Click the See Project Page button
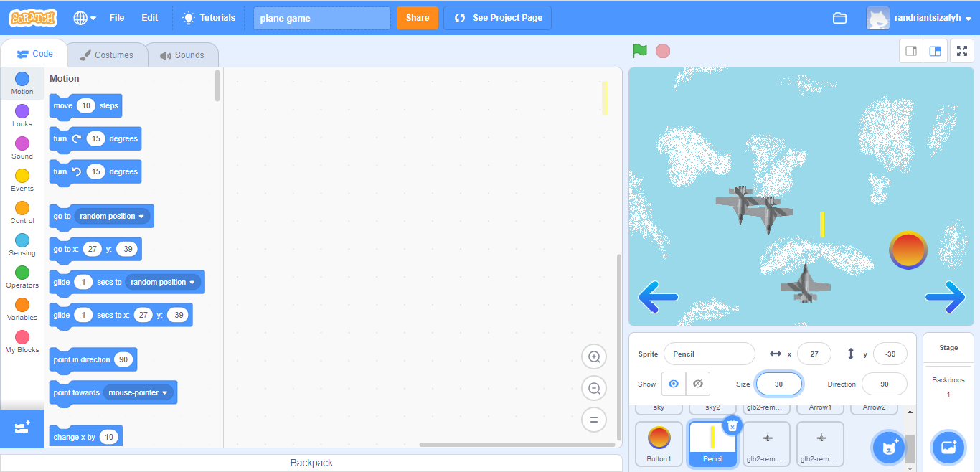 (x=498, y=18)
